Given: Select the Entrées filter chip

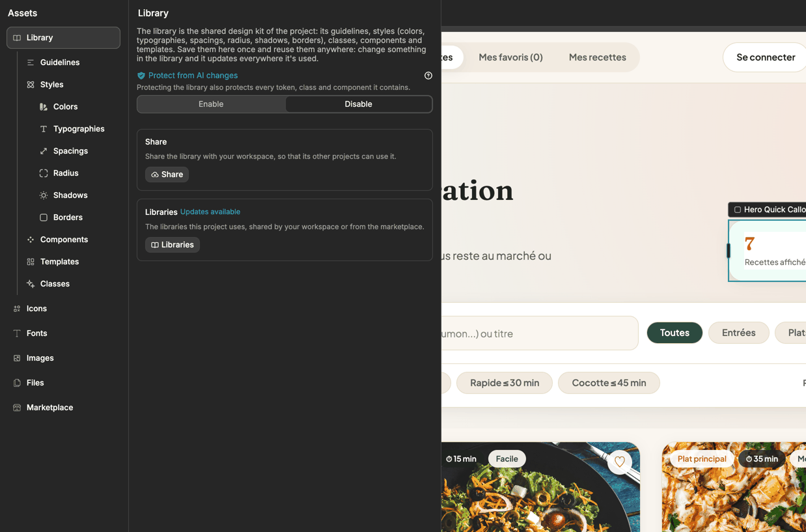Looking at the screenshot, I should [739, 333].
